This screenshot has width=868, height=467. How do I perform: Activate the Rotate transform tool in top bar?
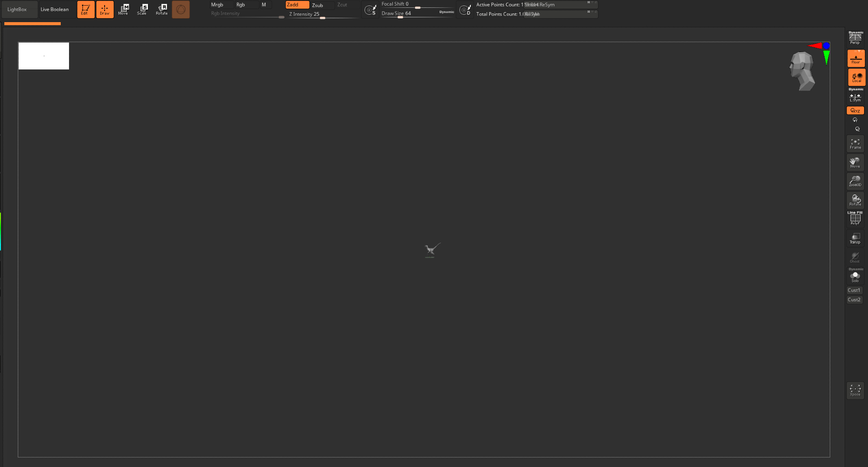pos(161,9)
